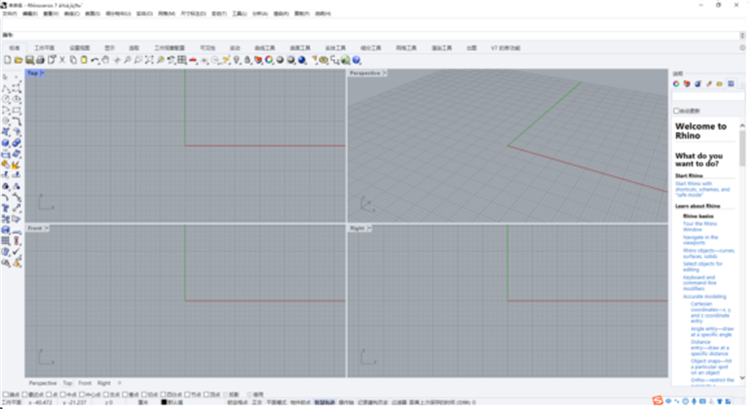Open the Tour the Rhino Window link
Screen dimensions: 750x409
[x=700, y=226]
